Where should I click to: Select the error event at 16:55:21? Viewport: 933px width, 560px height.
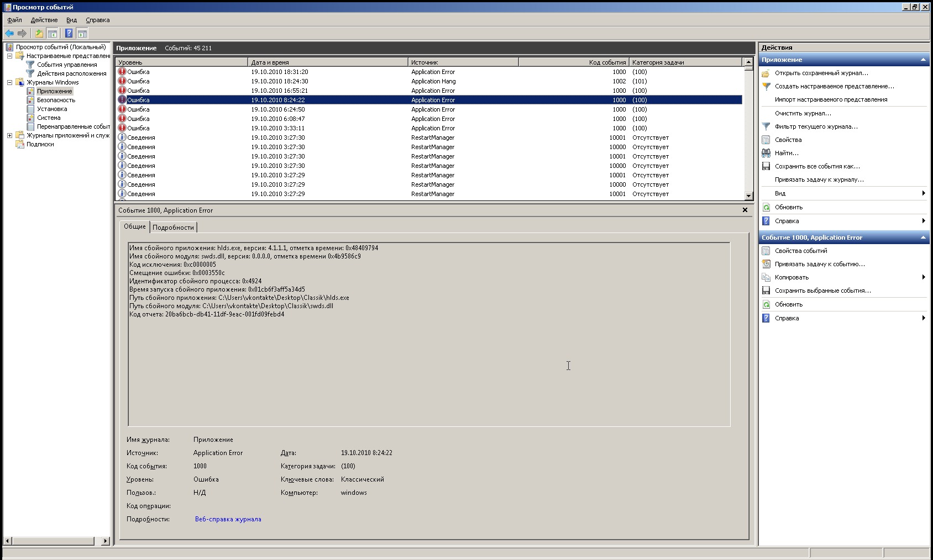click(429, 91)
